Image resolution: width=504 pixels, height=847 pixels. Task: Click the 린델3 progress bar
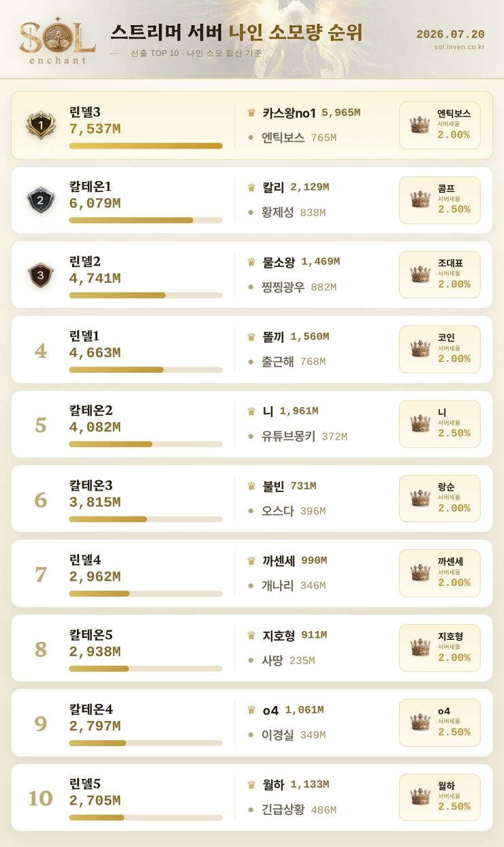[146, 146]
